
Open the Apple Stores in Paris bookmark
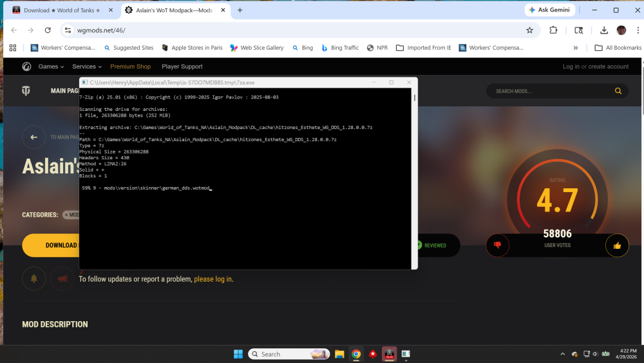192,48
